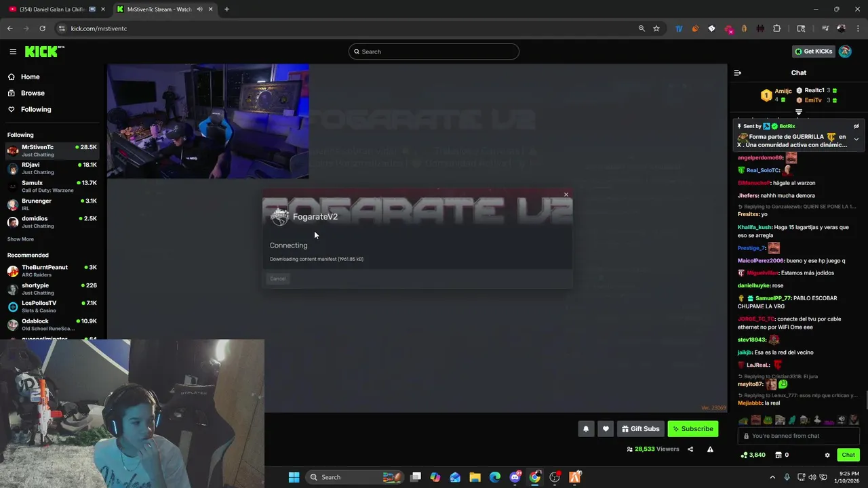
Task: Click the green Subscribe button
Action: pyautogui.click(x=692, y=428)
